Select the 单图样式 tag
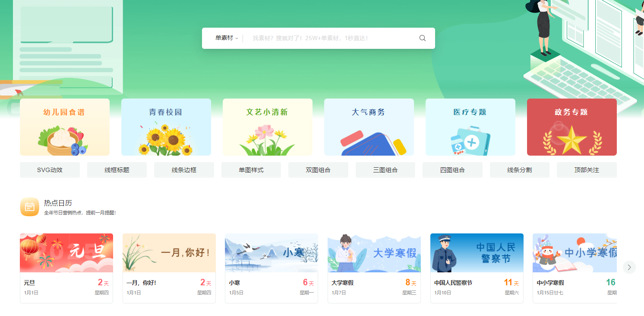 click(251, 170)
